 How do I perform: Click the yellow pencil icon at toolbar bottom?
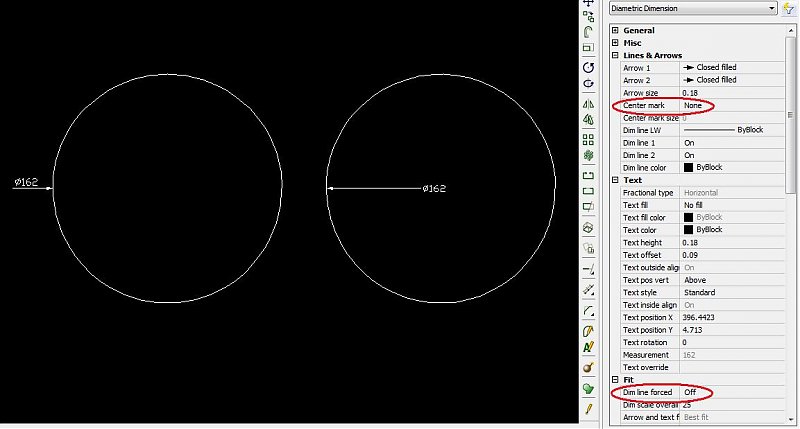[x=588, y=409]
